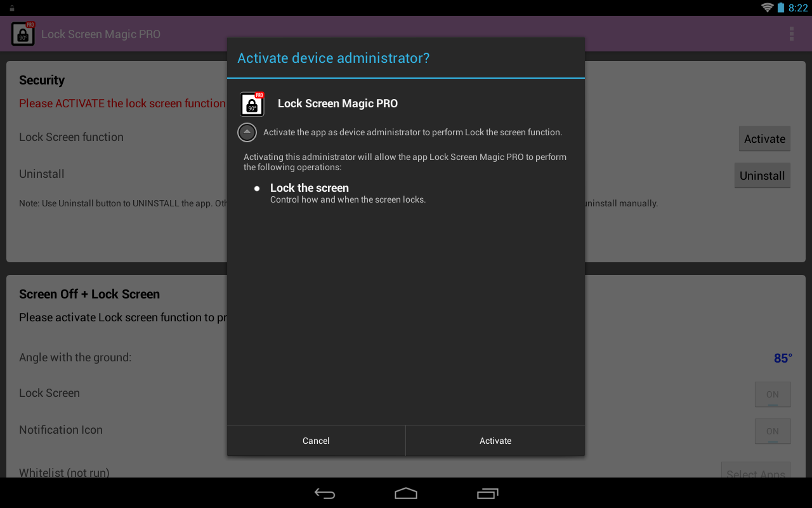This screenshot has height=508, width=812.
Task: Click the battery status icon
Action: click(780, 8)
